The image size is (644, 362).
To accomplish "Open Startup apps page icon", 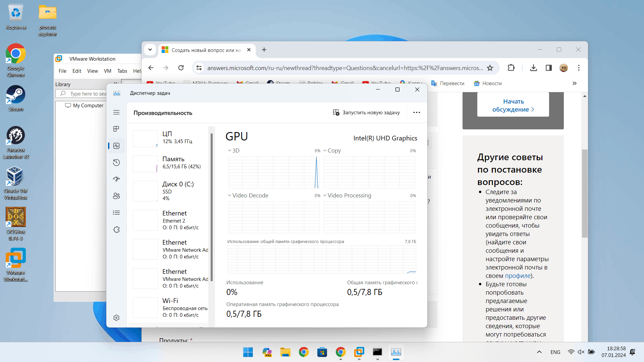I will (x=116, y=179).
